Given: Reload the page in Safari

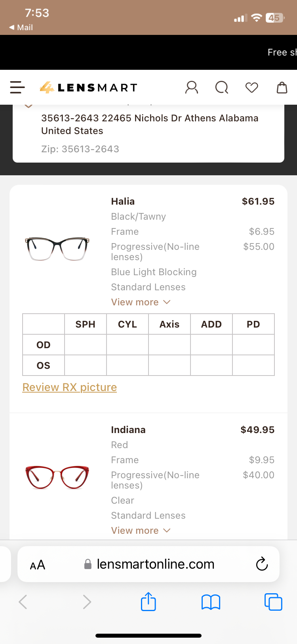Looking at the screenshot, I should tap(262, 564).
